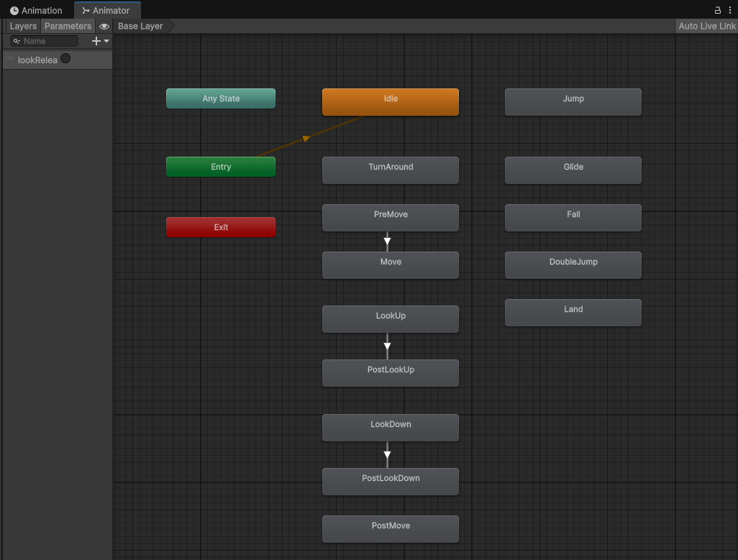Select the LookUp state node
The width and height of the screenshot is (738, 560).
pyautogui.click(x=390, y=319)
